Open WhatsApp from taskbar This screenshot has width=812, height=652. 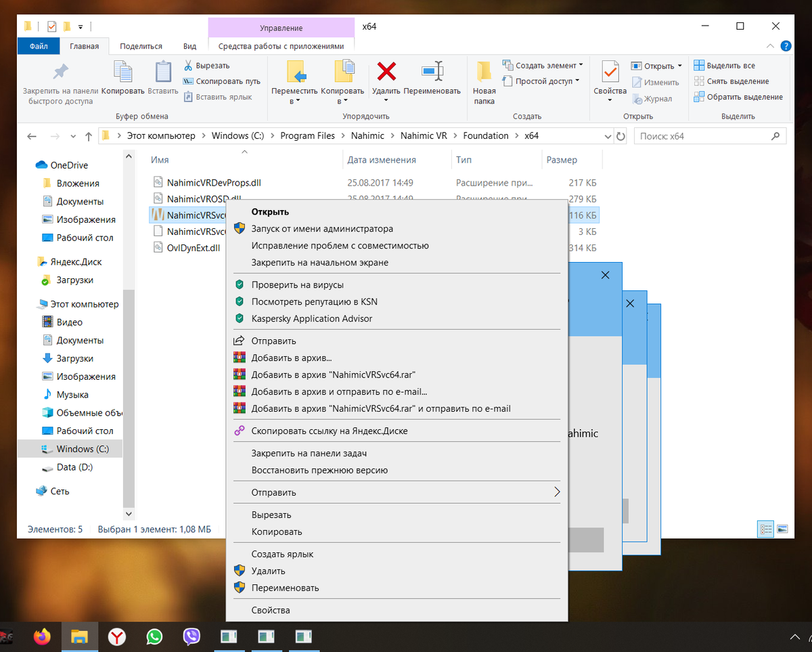(155, 636)
